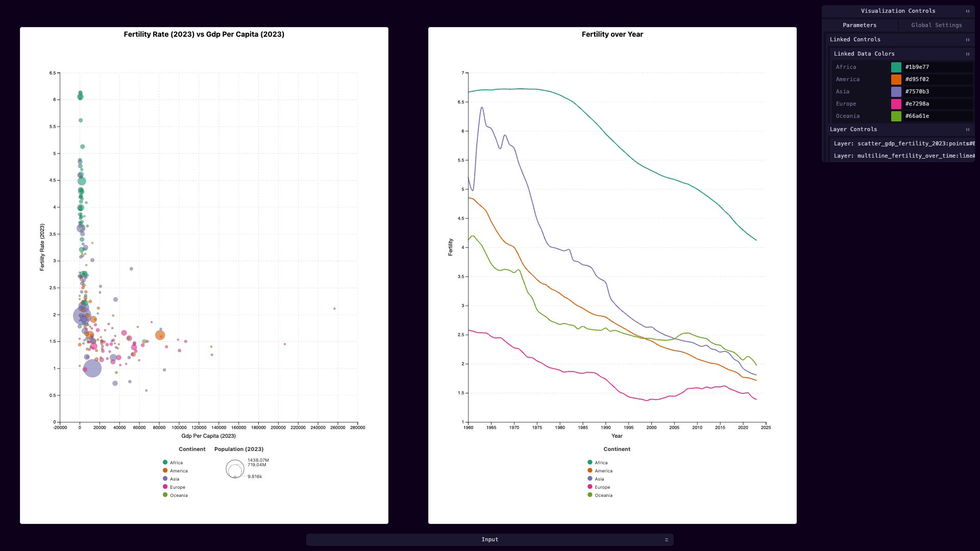This screenshot has height=551, width=980.
Task: Collapse the Visualization Controls panel icon
Action: pos(967,11)
